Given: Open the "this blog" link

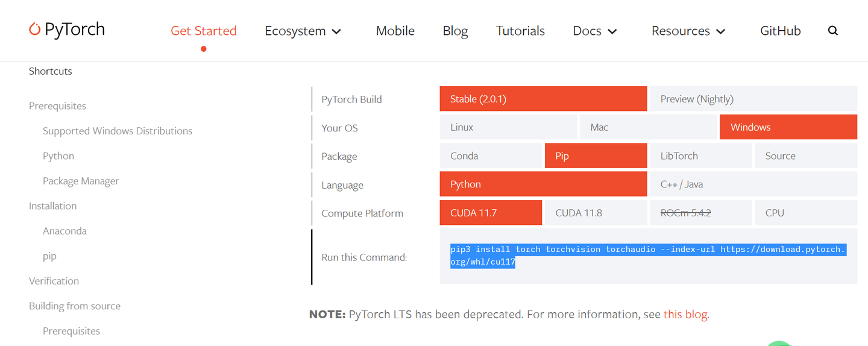Looking at the screenshot, I should pyautogui.click(x=685, y=315).
